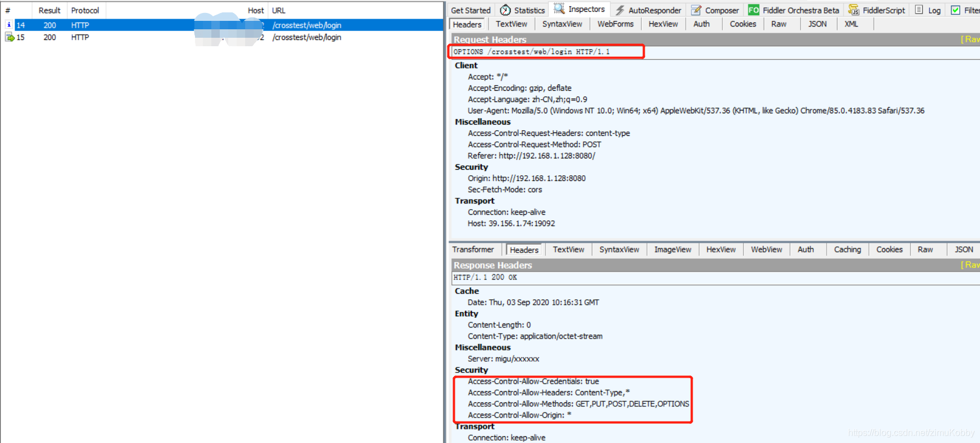Select the Access-Control-Allow-Methods header
The image size is (980, 443).
(578, 404)
